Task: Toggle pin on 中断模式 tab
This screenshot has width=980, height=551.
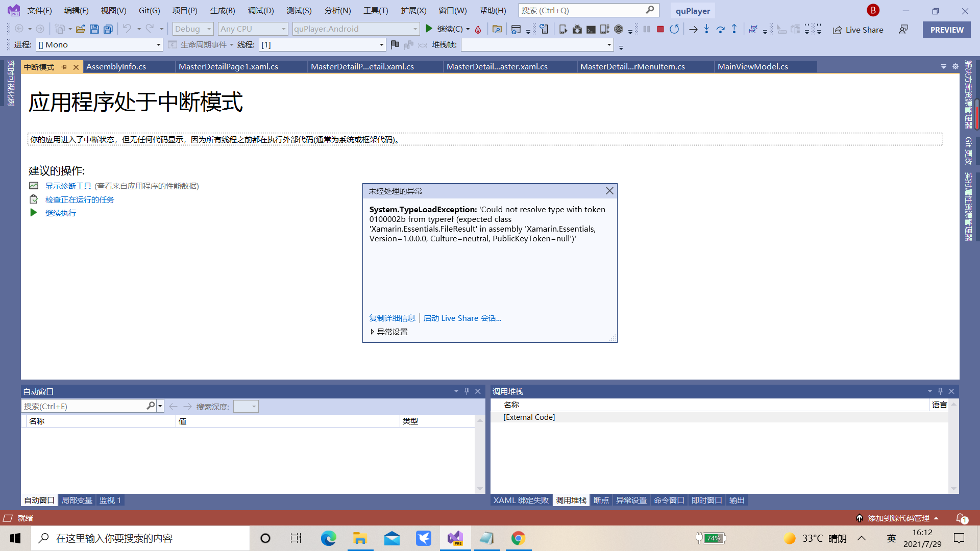Action: (x=64, y=67)
